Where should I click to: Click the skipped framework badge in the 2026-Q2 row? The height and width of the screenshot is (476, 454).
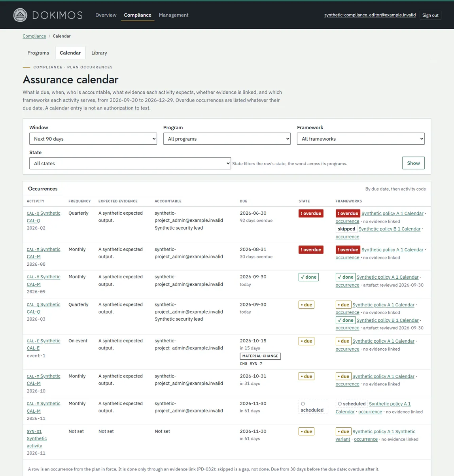coord(346,229)
